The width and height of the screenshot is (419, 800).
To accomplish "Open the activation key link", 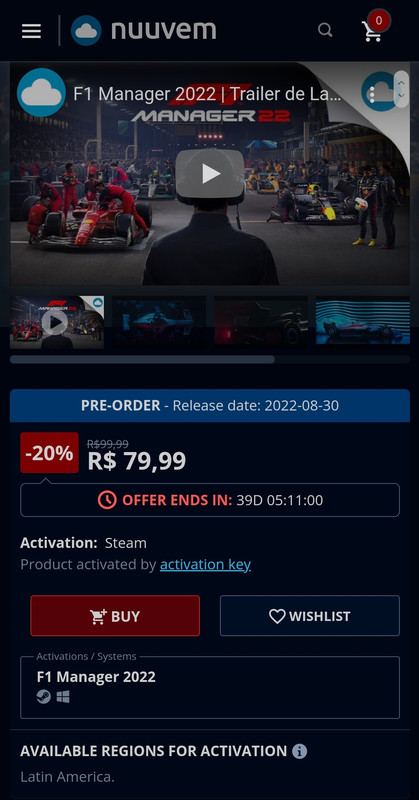I will pos(205,565).
